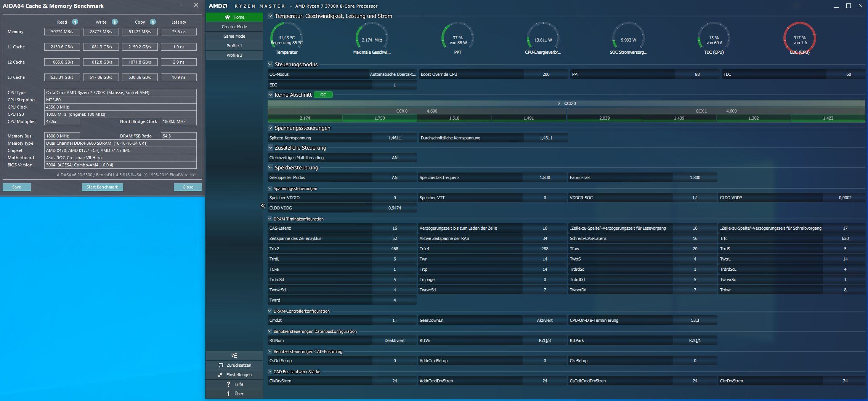Click the Zurücksetzen reset icon
The image size is (868, 401).
coord(220,365)
